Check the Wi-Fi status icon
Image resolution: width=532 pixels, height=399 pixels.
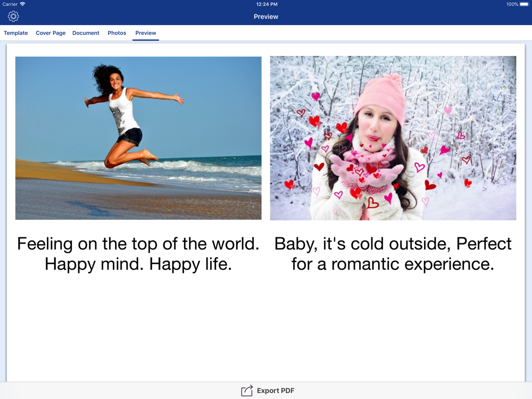[x=22, y=4]
